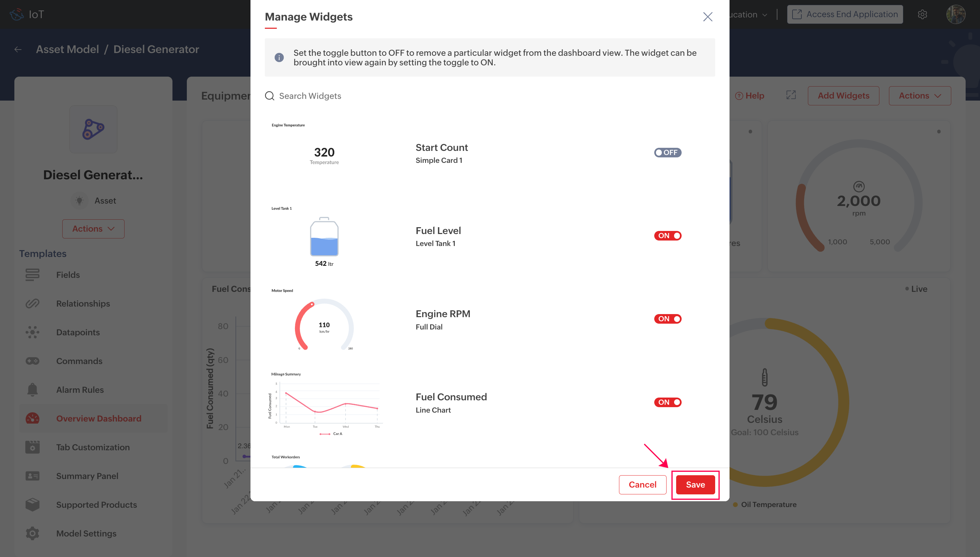This screenshot has height=557, width=980.
Task: Click the Datapoints icon in sidebar
Action: [x=33, y=332]
